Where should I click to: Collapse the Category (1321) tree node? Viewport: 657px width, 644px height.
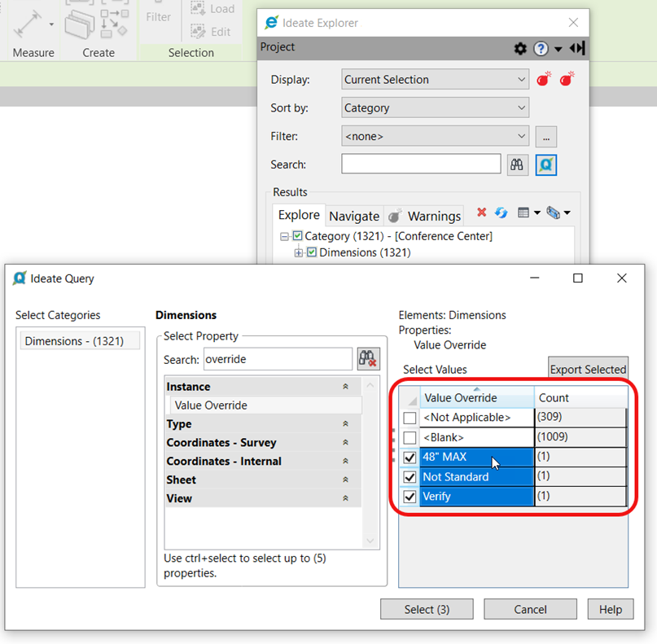pyautogui.click(x=284, y=237)
